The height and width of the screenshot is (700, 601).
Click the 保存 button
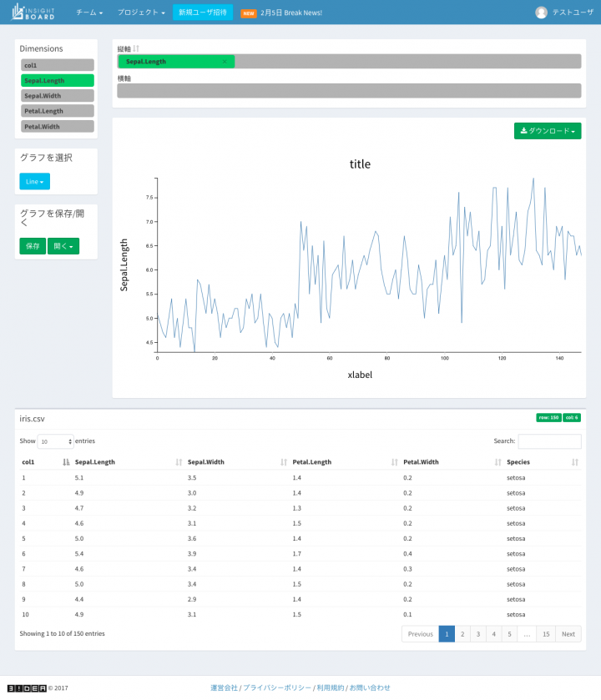33,246
